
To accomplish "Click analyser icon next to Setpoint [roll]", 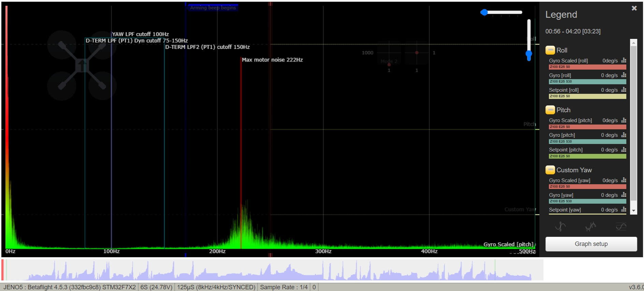I will [x=624, y=90].
